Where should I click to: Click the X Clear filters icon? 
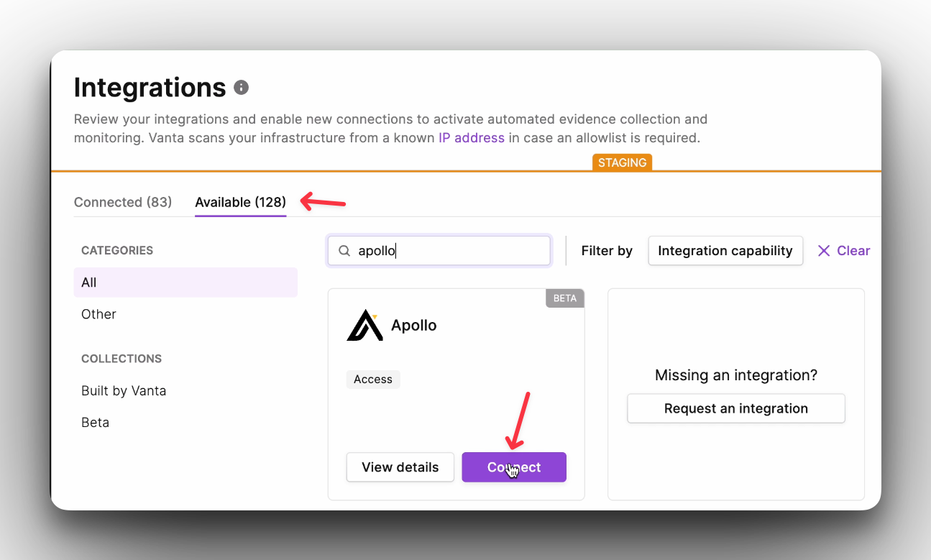click(824, 251)
